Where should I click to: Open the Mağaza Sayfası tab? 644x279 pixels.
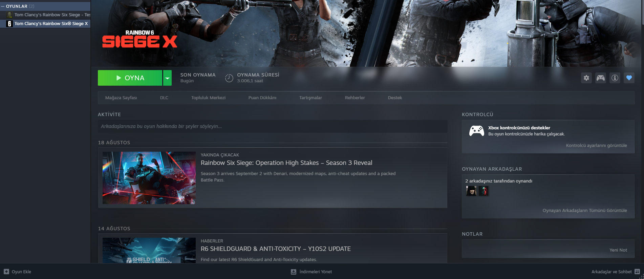[x=121, y=98]
